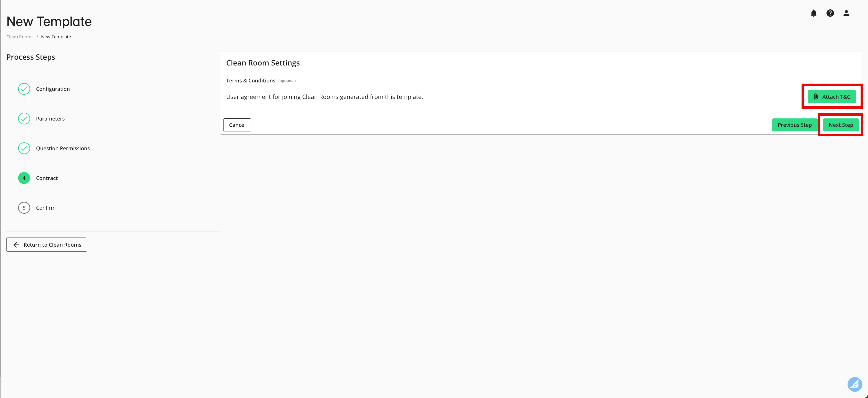Click the Question Permissions checkmark icon
The image size is (868, 398).
24,148
